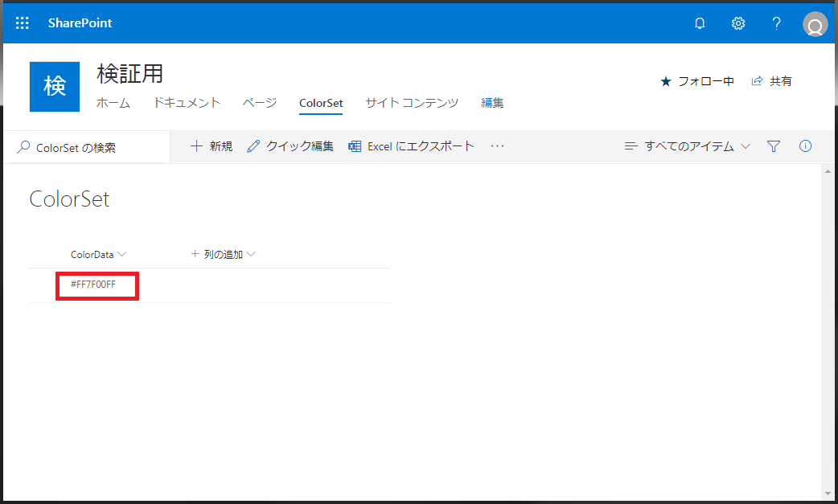Toggle the フォロー中 star button
This screenshot has width=838, height=504.
(x=697, y=81)
